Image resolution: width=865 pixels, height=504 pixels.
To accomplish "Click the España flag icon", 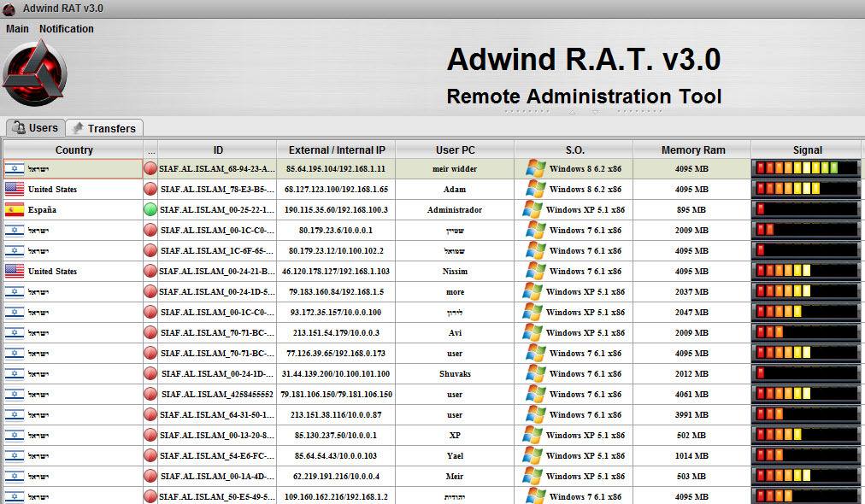I will [x=15, y=209].
